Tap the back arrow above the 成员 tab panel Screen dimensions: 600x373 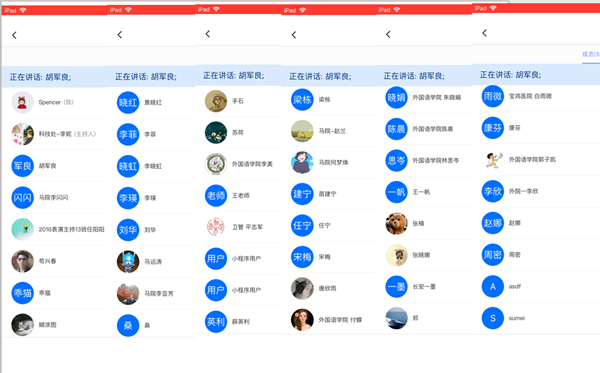(x=484, y=33)
